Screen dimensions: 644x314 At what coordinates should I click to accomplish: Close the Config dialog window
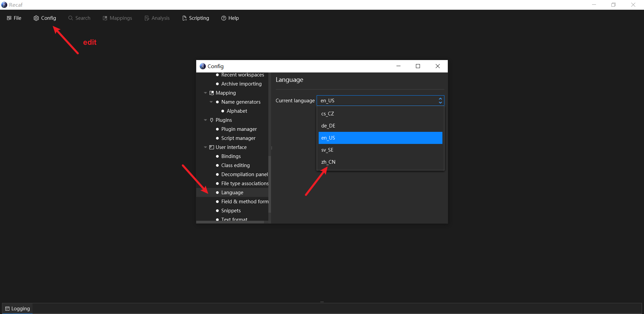click(x=437, y=66)
